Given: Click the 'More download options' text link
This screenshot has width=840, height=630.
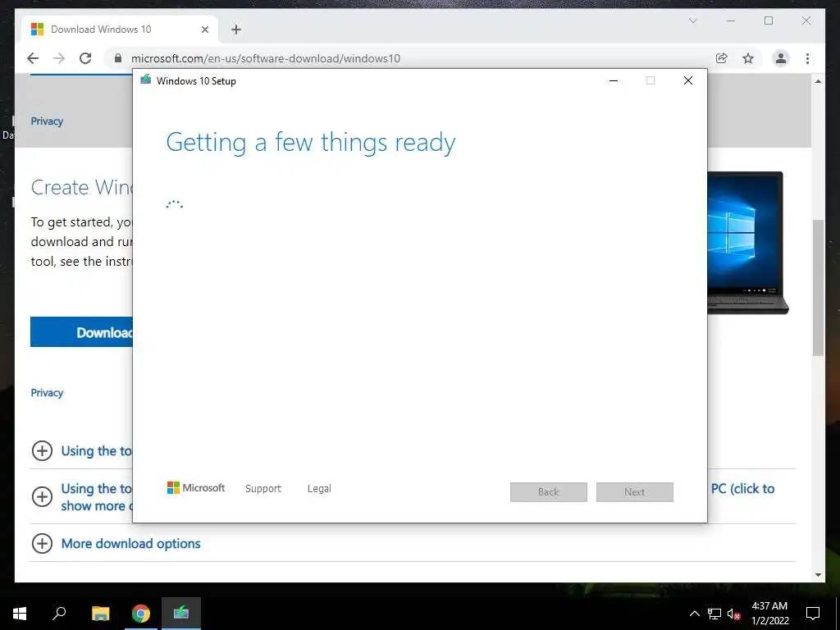Looking at the screenshot, I should pyautogui.click(x=130, y=543).
